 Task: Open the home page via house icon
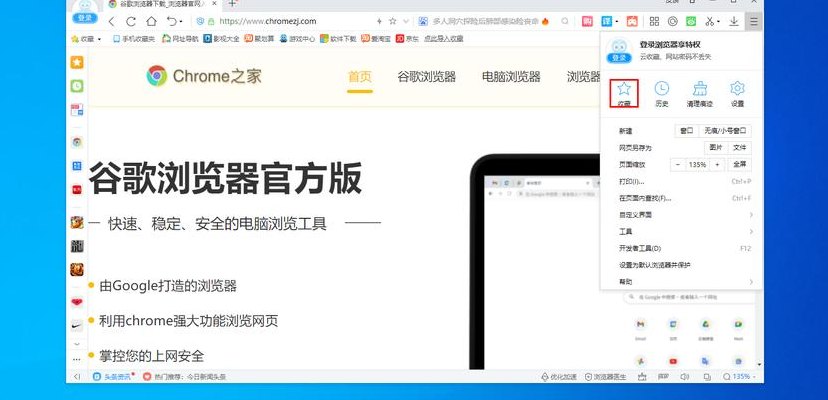[x=152, y=22]
